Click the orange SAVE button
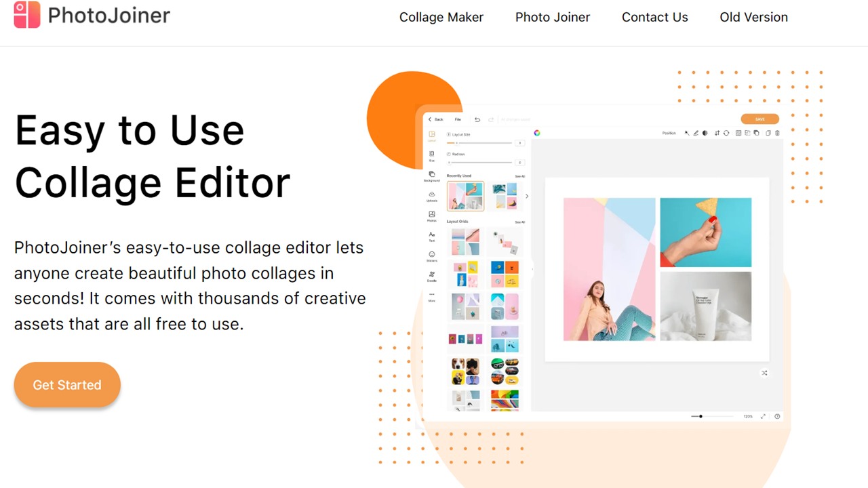Image resolution: width=868 pixels, height=488 pixels. [760, 119]
